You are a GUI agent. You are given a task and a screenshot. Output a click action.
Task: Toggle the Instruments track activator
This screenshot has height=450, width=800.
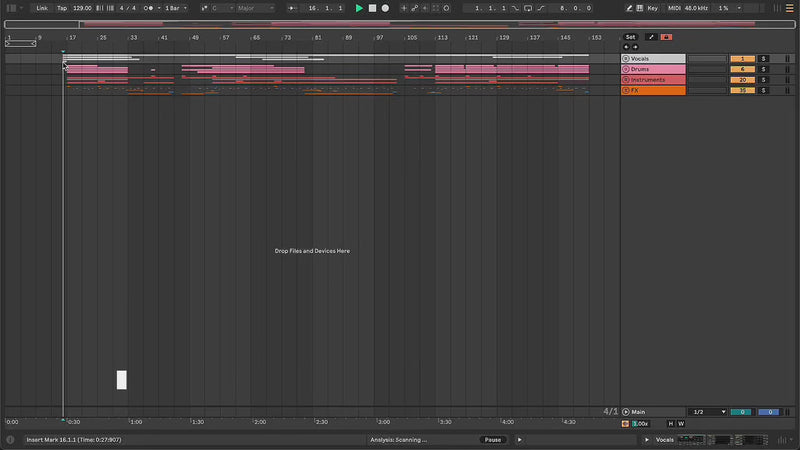(742, 80)
